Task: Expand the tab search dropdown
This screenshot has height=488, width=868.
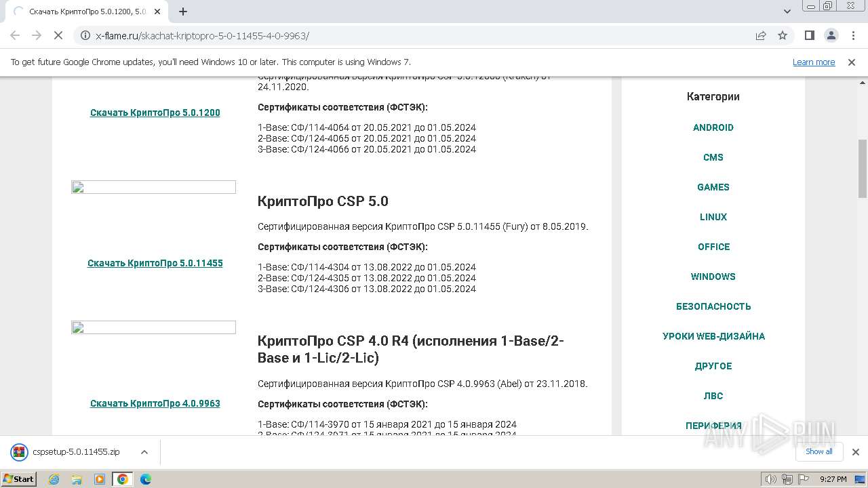Action: (787, 12)
